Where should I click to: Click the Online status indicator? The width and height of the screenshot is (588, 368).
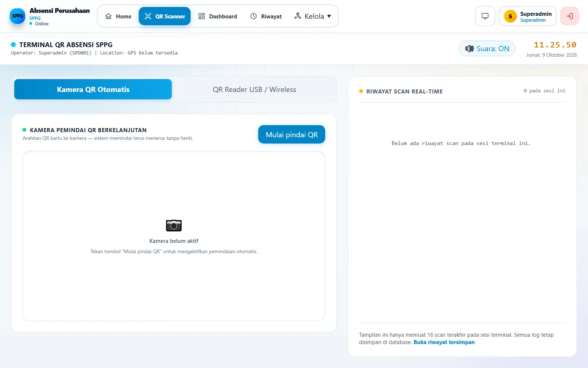(x=39, y=24)
